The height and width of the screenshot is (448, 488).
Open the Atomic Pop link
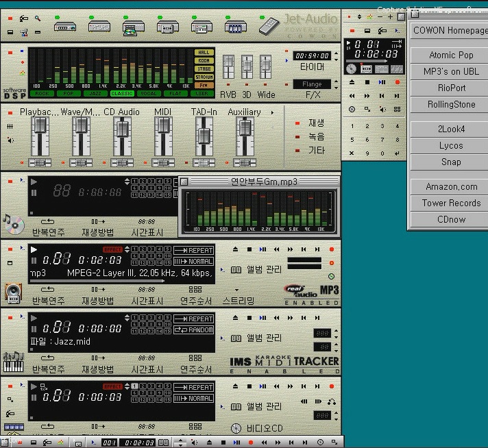coord(450,55)
